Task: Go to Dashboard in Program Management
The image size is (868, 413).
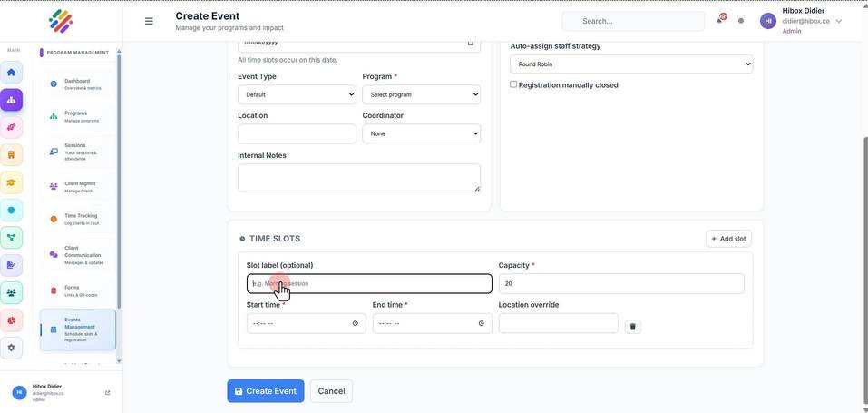Action: click(77, 84)
